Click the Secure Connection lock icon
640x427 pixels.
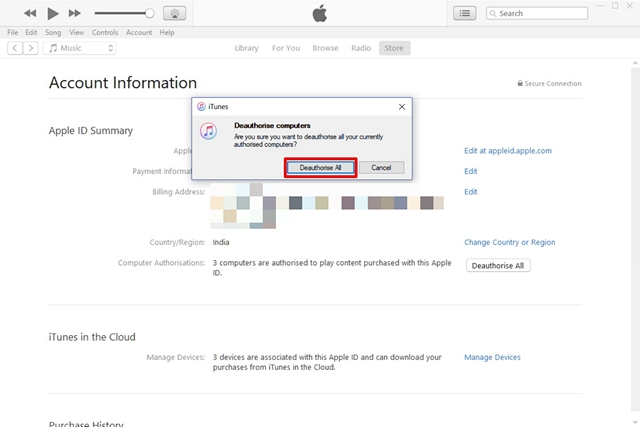point(520,83)
